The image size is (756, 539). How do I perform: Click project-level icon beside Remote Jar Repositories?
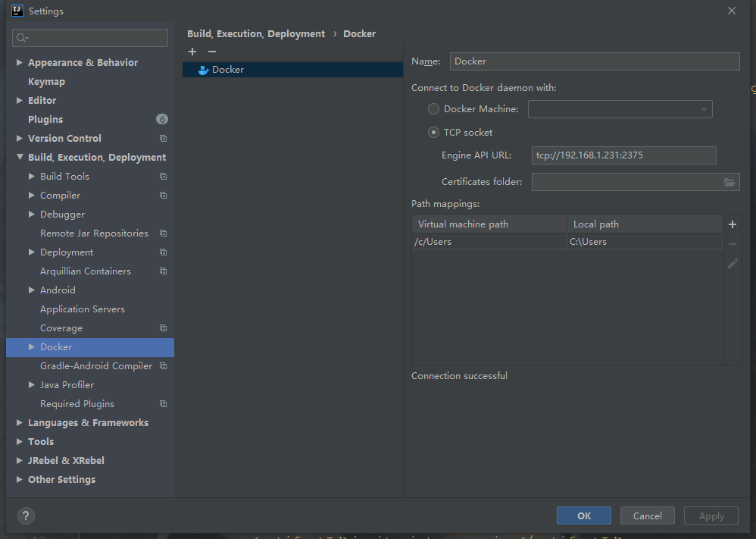coord(164,233)
